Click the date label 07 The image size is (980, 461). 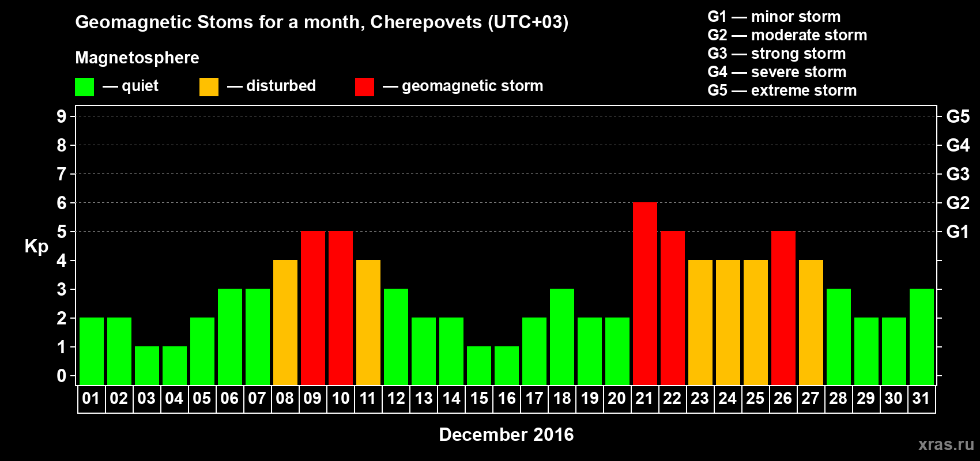click(257, 399)
